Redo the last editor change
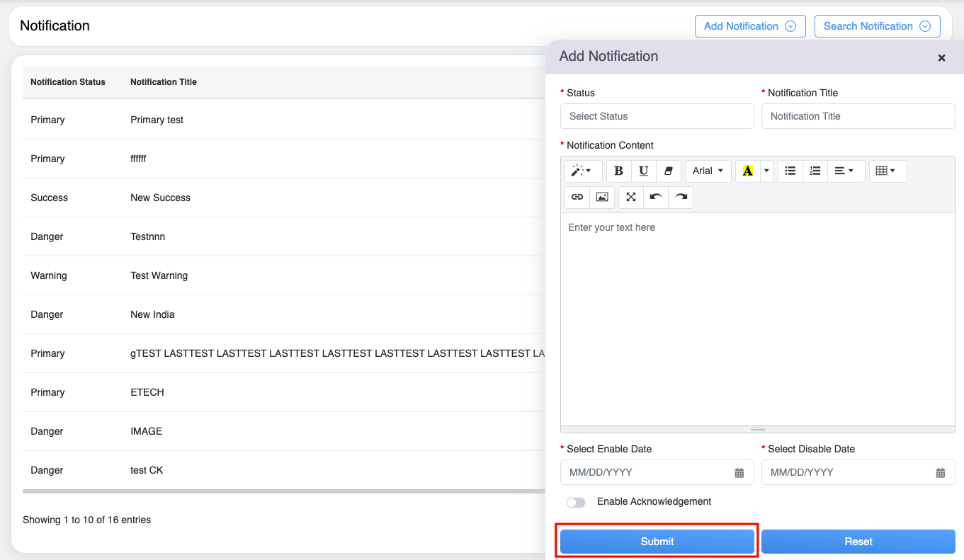Viewport: 964px width, 560px height. coord(681,198)
